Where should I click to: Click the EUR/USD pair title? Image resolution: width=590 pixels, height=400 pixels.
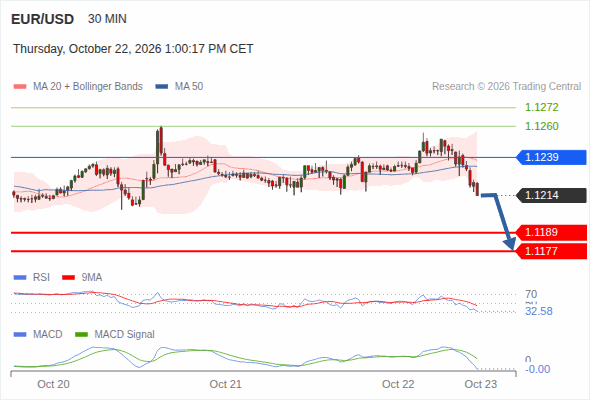coord(43,19)
